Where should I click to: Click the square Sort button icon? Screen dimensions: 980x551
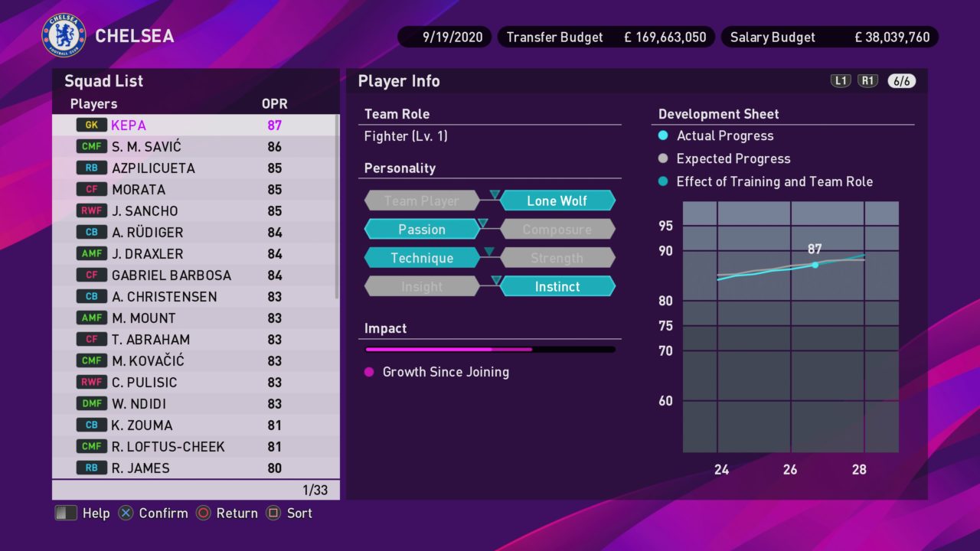coord(273,513)
